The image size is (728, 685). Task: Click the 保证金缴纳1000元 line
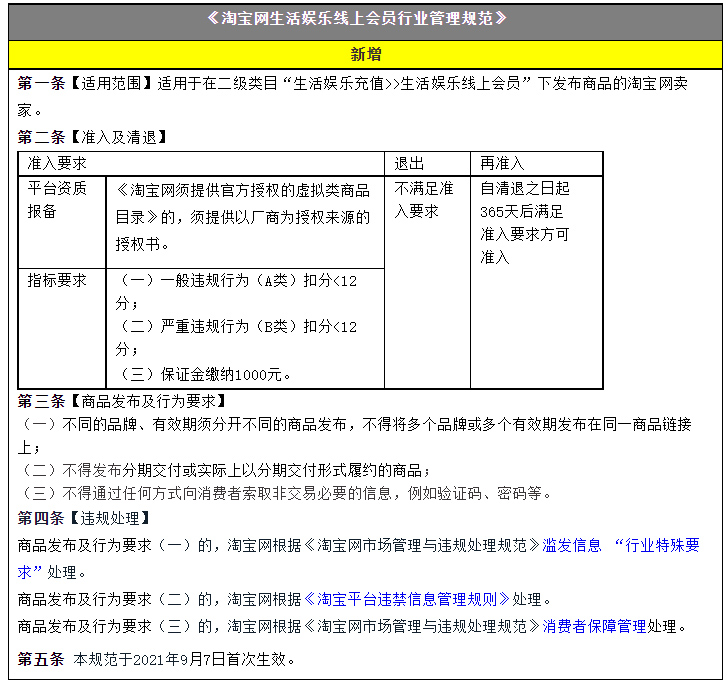(x=204, y=374)
